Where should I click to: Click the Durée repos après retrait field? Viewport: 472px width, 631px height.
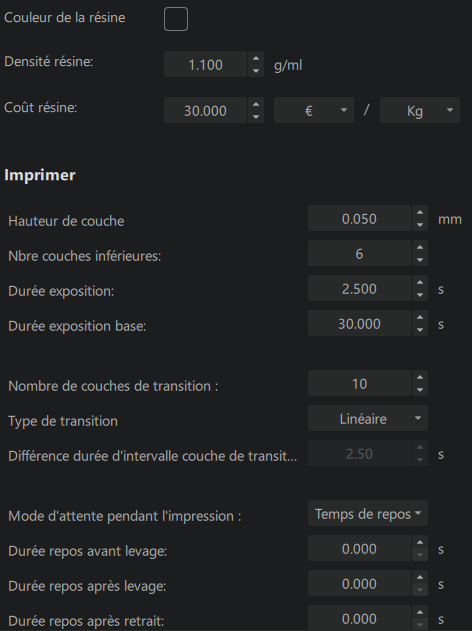click(x=359, y=618)
